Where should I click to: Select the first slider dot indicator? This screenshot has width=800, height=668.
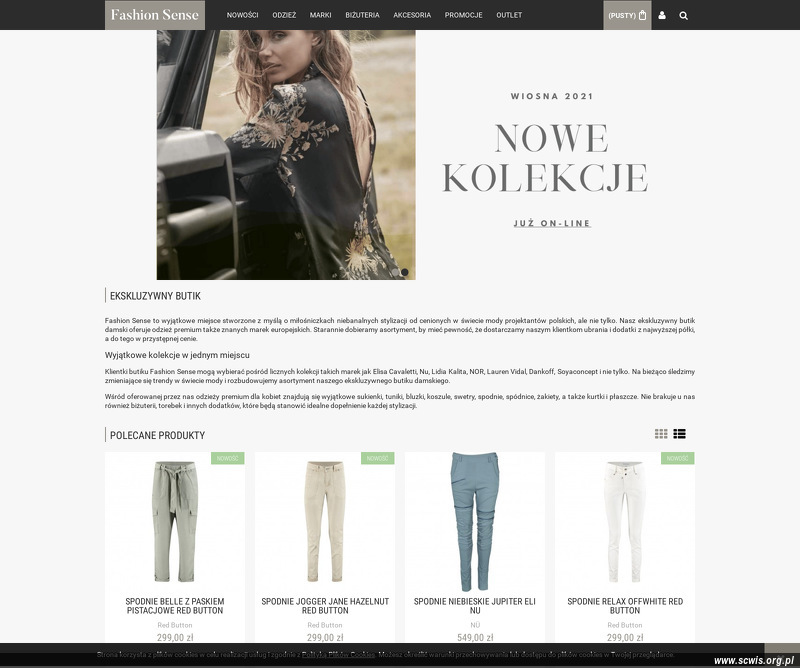pyautogui.click(x=396, y=273)
